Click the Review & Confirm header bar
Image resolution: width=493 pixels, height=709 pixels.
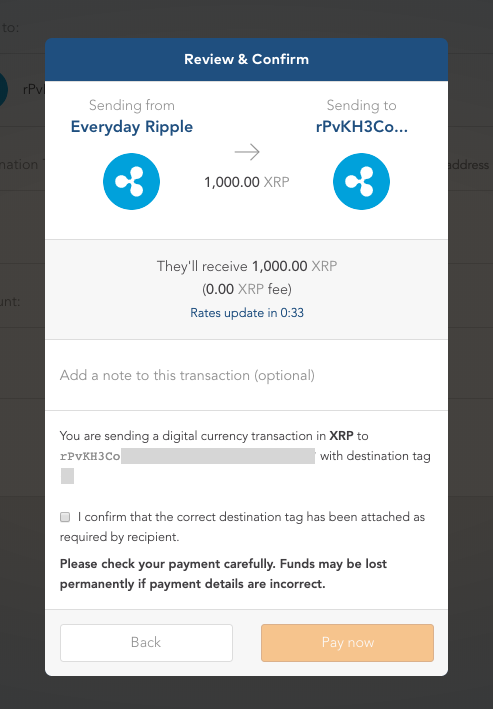tap(246, 59)
